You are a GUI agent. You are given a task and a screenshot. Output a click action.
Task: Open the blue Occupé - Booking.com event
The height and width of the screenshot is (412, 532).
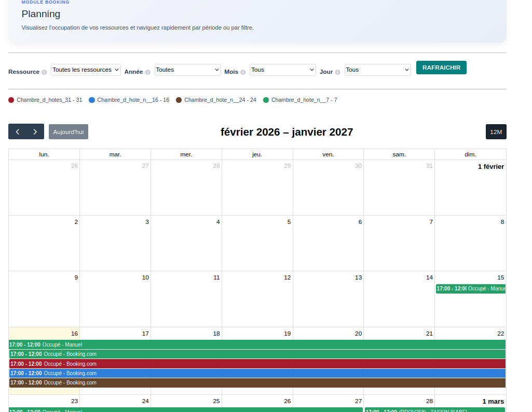(x=257, y=373)
